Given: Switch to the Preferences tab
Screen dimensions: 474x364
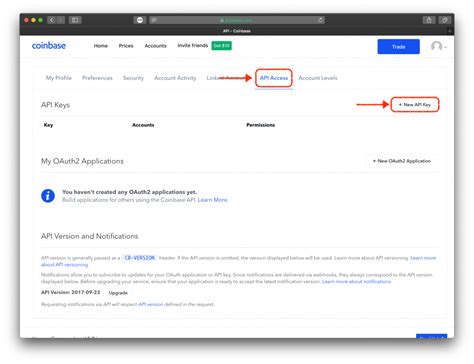Looking at the screenshot, I should coord(97,78).
